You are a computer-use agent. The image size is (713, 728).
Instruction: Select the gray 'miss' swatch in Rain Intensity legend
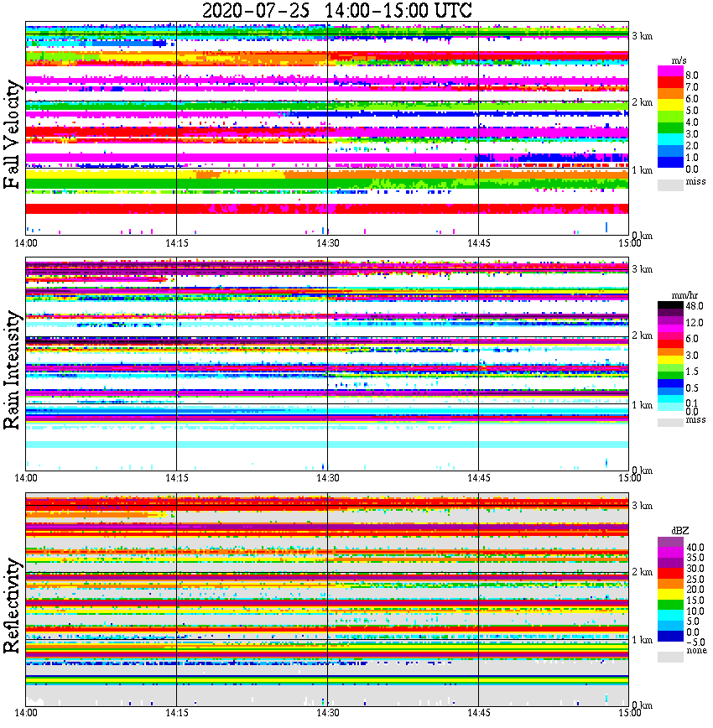pyautogui.click(x=670, y=423)
